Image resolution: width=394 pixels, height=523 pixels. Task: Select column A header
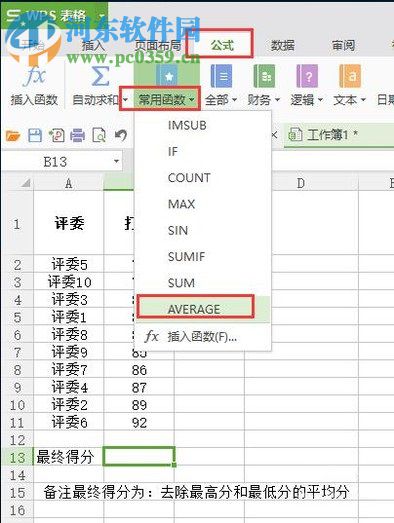pyautogui.click(x=68, y=183)
